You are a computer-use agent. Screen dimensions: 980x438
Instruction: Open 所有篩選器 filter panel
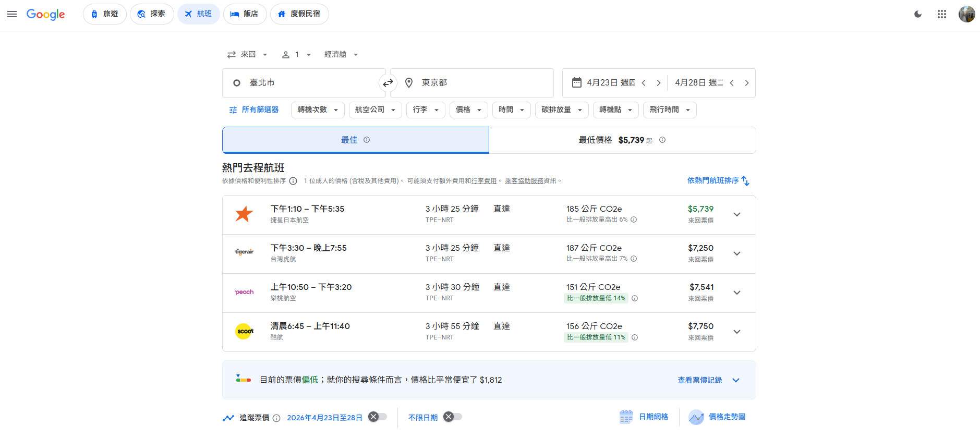[254, 110]
